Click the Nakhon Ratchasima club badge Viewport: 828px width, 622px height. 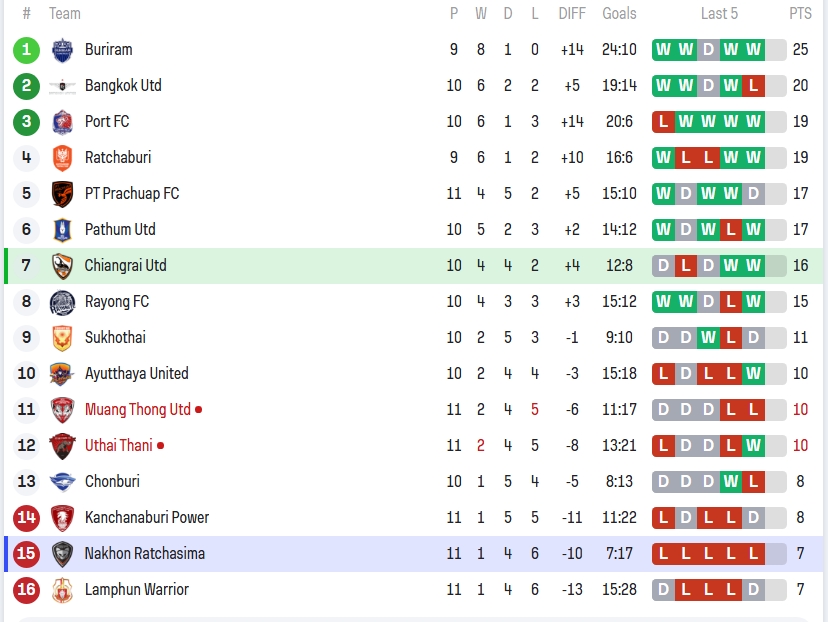(x=62, y=554)
